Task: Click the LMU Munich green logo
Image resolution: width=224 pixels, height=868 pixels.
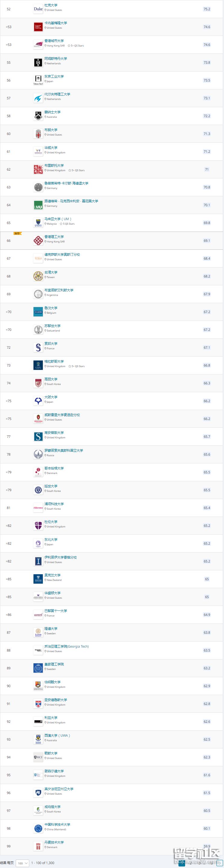Action: click(x=38, y=205)
